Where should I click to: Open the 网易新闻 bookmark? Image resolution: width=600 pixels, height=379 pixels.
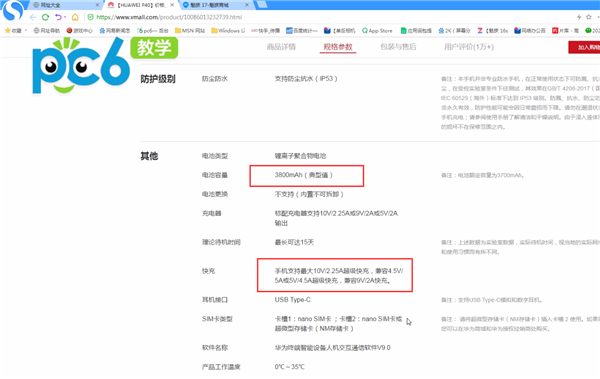[x=115, y=31]
